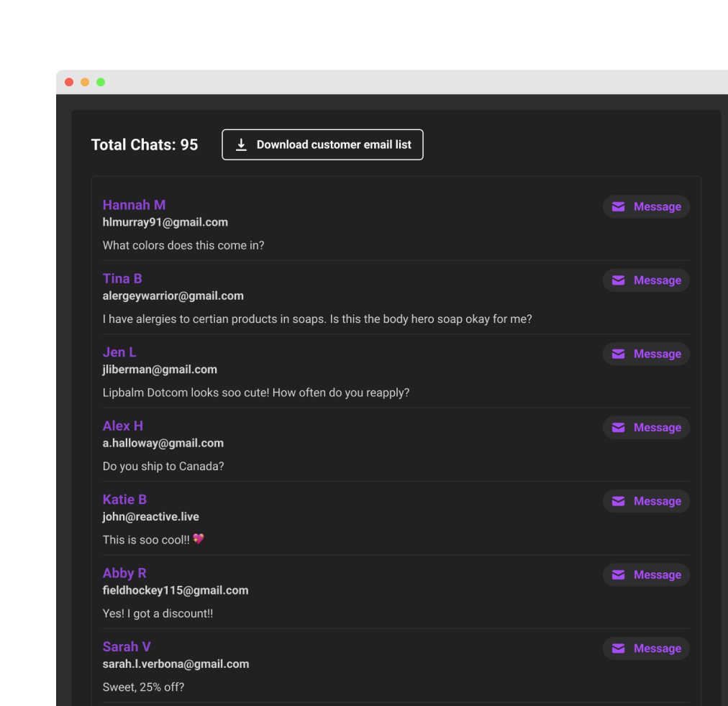Viewport: 728px width, 706px height.
Task: Click envelope icon beside Sarah V
Action: [618, 648]
